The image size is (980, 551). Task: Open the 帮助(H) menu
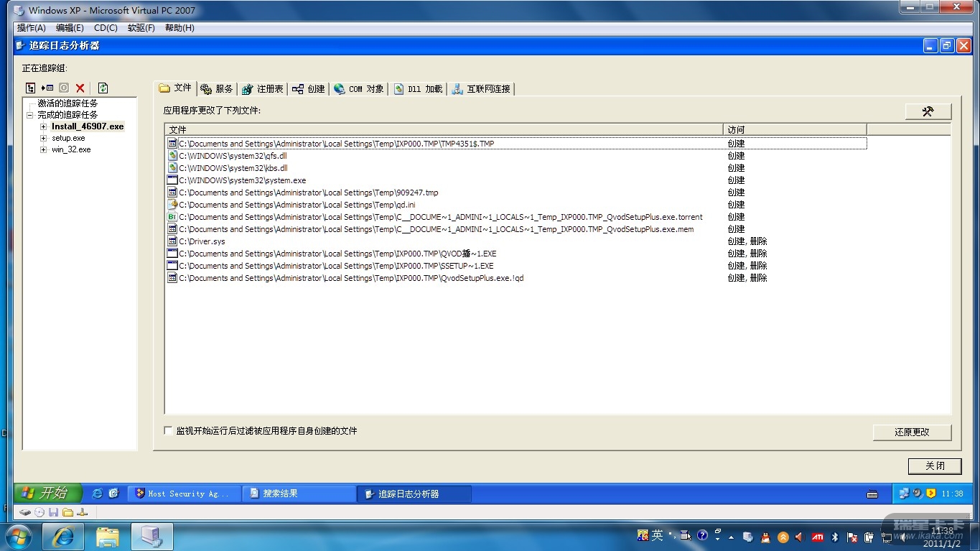pos(179,28)
